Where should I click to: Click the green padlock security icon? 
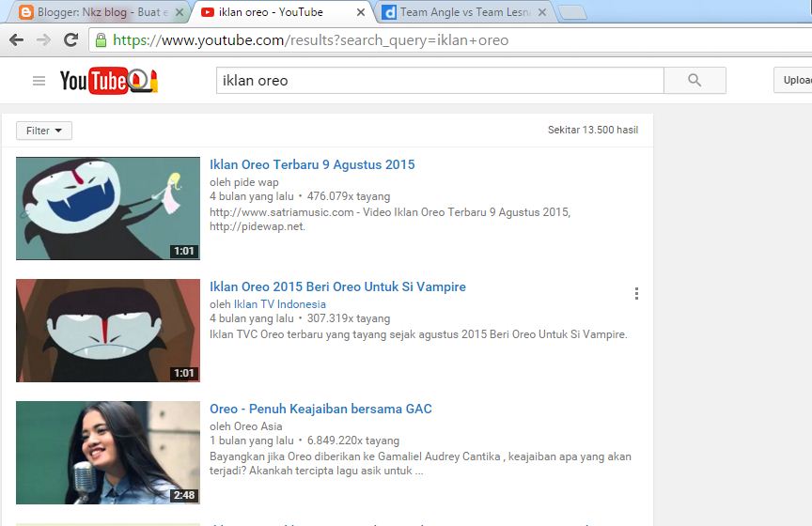click(x=101, y=39)
